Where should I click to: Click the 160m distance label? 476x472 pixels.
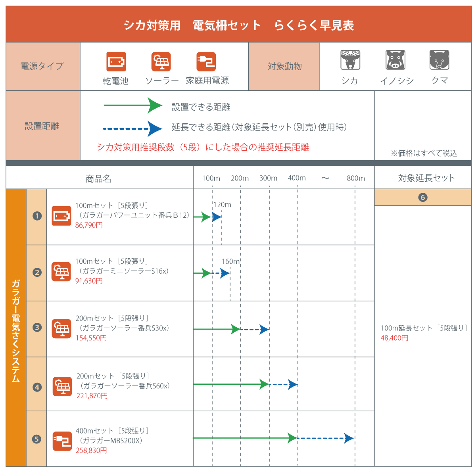point(230,261)
